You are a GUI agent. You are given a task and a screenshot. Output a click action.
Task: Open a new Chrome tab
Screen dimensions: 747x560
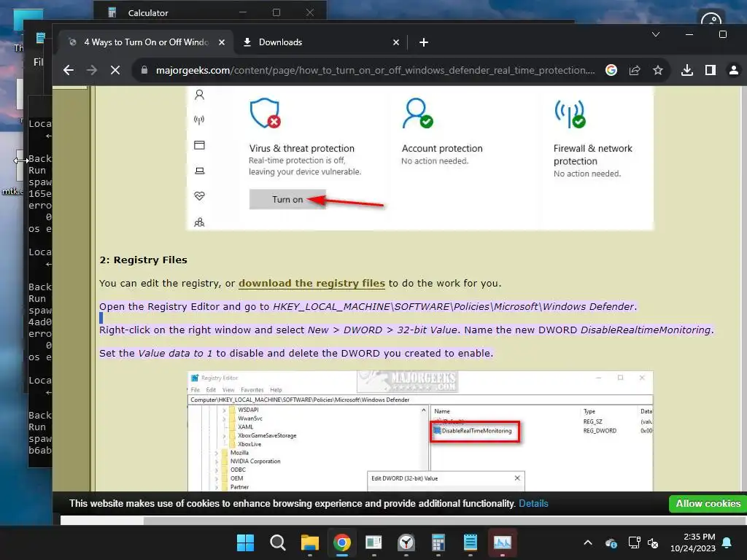click(x=424, y=42)
